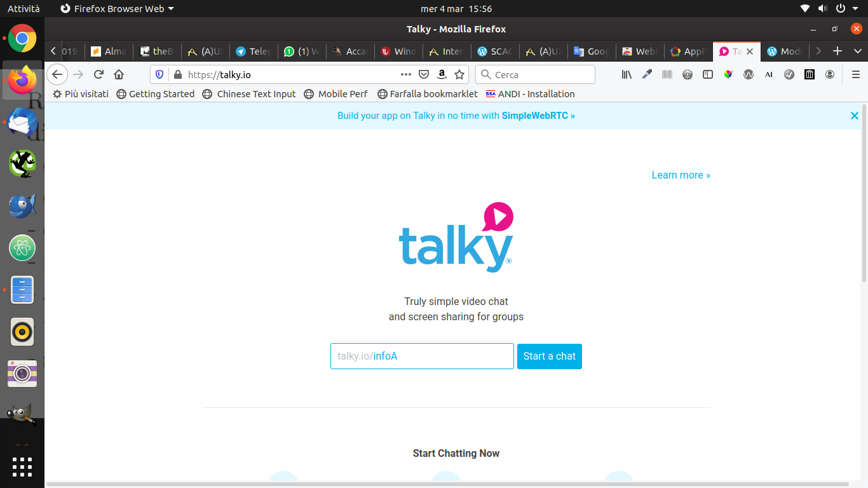
Task: Toggle reader view book icon
Action: pos(667,74)
